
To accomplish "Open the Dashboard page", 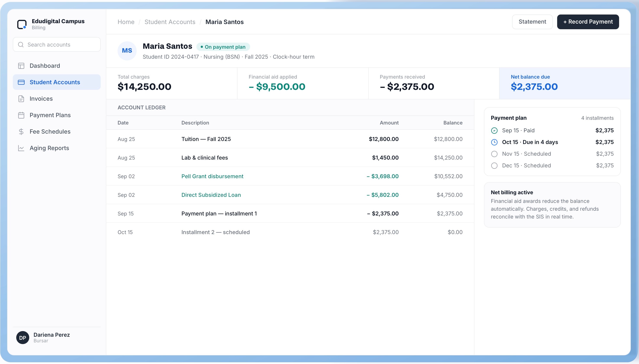I will [x=57, y=66].
